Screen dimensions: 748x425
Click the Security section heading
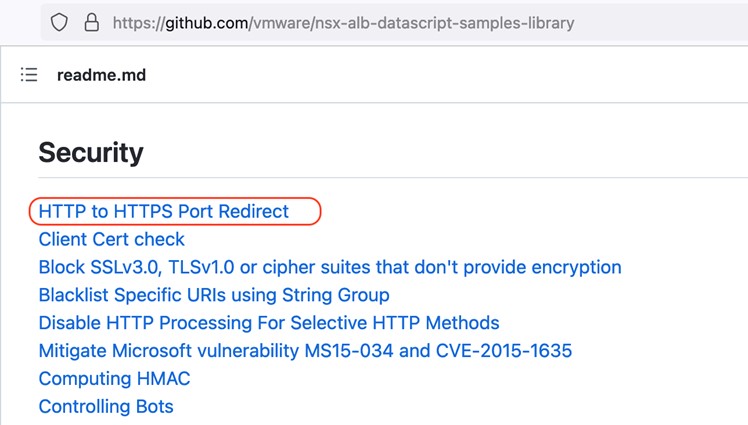tap(90, 152)
